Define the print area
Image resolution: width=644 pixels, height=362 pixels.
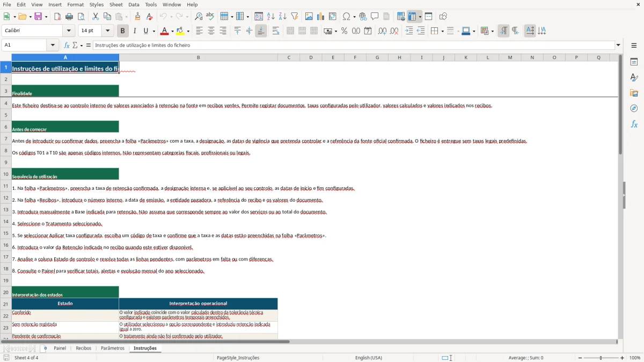tap(401, 17)
